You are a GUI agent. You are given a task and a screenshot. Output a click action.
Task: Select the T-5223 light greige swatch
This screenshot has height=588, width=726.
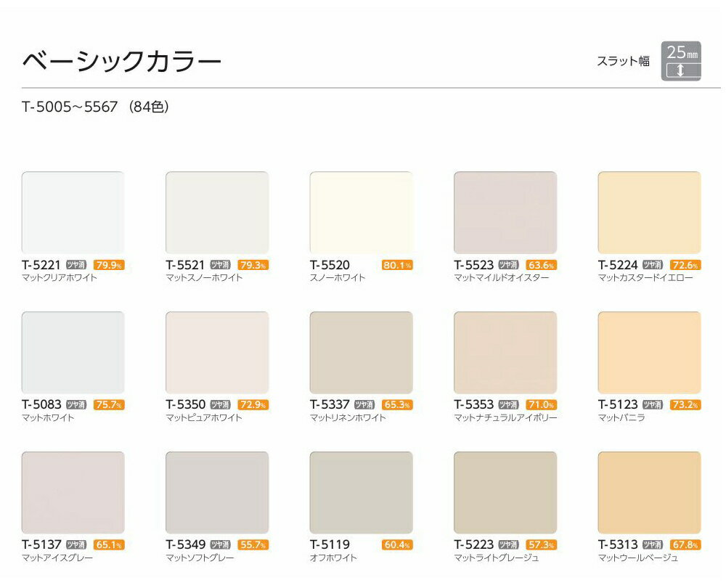505,493
